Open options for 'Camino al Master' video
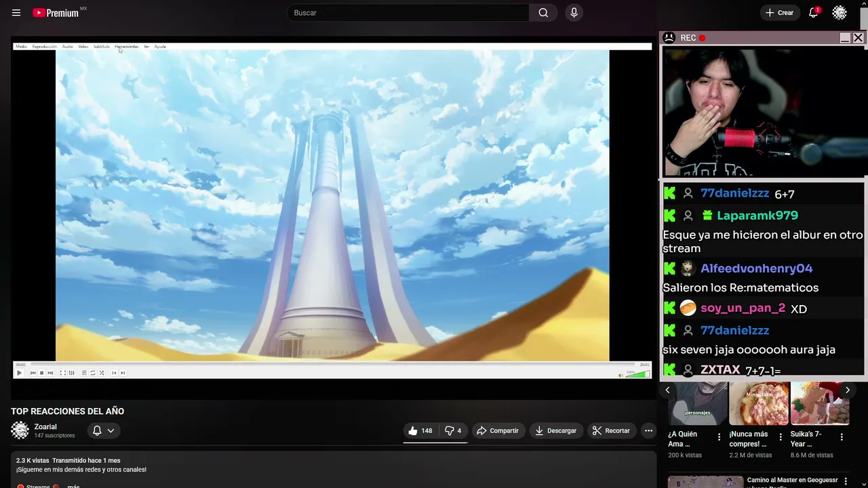This screenshot has width=868, height=488. click(845, 482)
